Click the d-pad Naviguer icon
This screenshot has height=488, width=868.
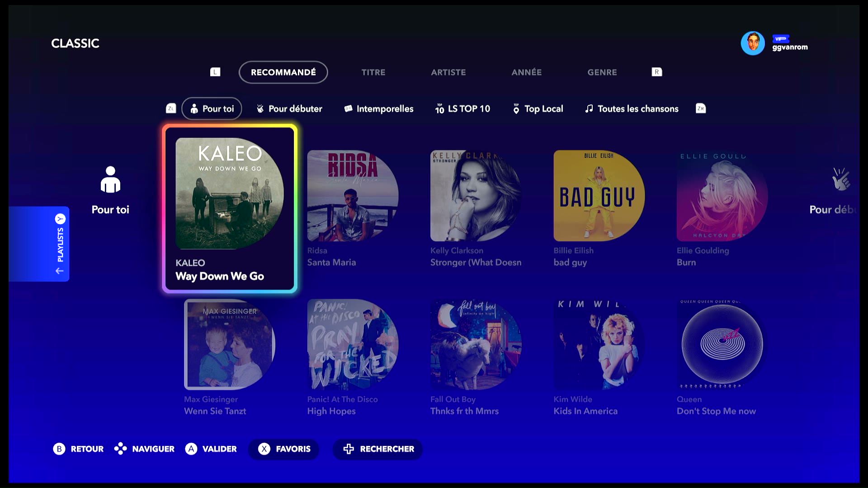coord(120,448)
